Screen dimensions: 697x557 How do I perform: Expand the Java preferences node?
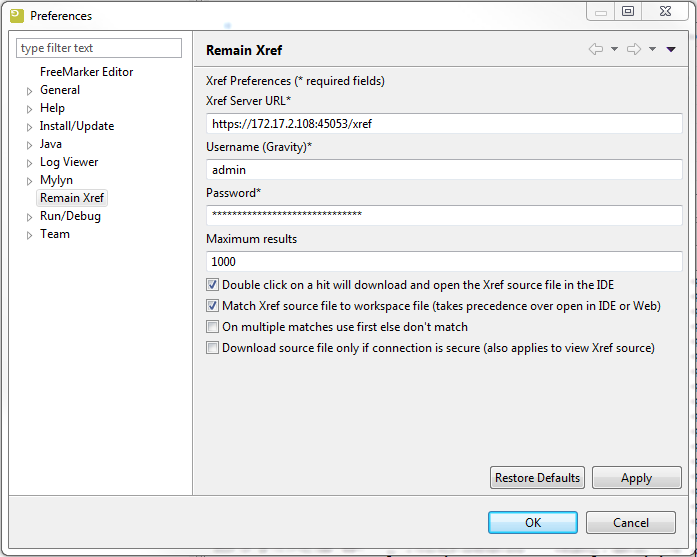pyautogui.click(x=29, y=145)
